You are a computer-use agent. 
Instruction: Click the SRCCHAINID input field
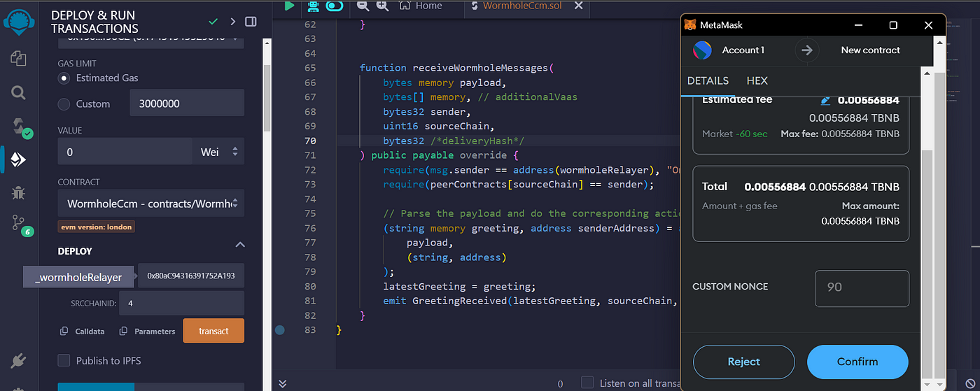coord(182,304)
